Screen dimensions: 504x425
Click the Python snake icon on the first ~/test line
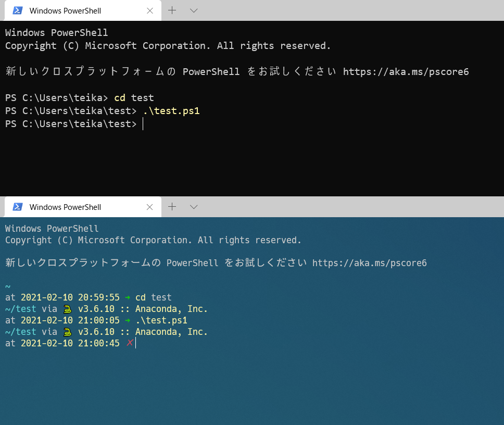(68, 309)
